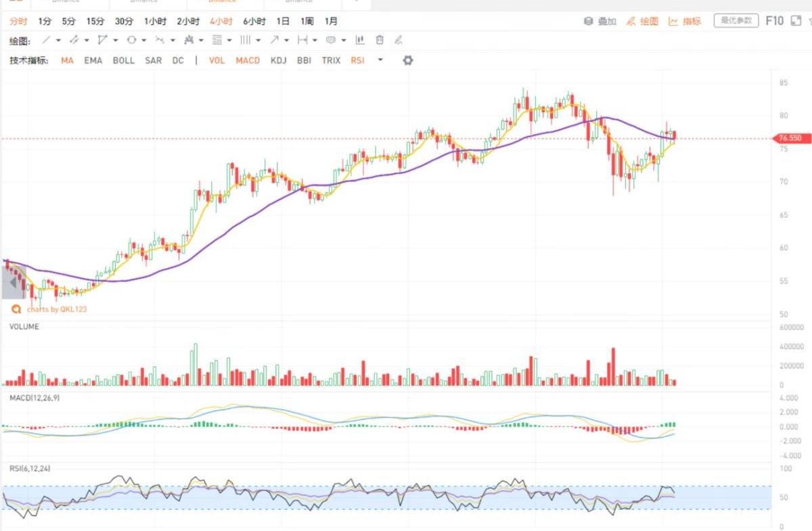Open the F10 information page
The image size is (812, 531).
[x=774, y=21]
